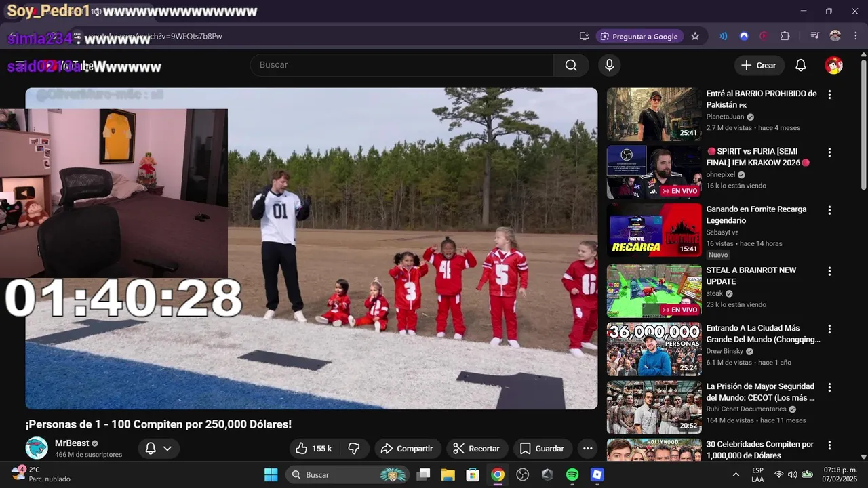Screen dimensions: 868x488
Task: Dislike the MrBeast video
Action: pyautogui.click(x=354, y=449)
